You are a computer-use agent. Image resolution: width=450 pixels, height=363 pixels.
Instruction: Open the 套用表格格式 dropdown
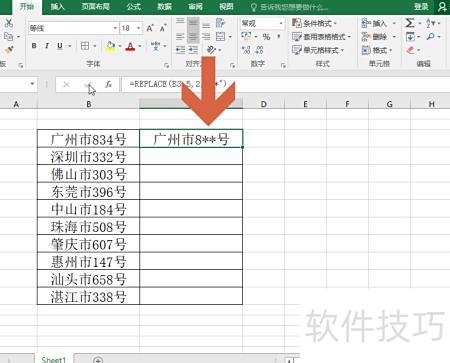[x=321, y=37]
